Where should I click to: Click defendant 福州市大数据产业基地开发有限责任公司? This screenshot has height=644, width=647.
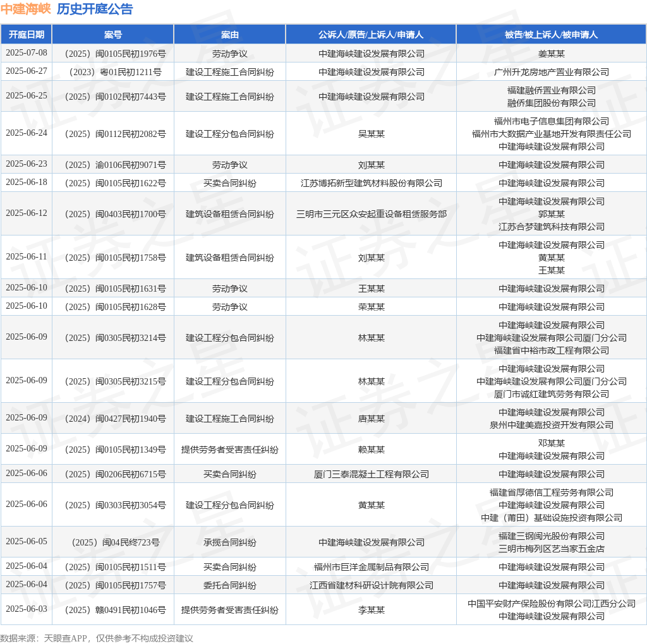[x=551, y=134]
